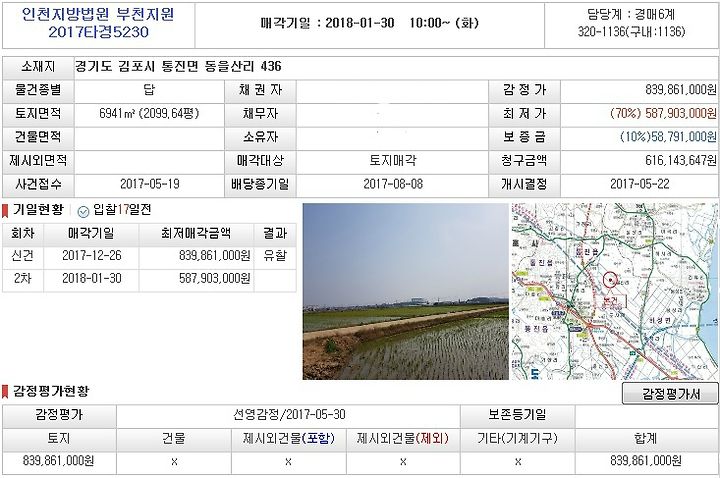The height and width of the screenshot is (478, 720).
Task: Click the 입찰17일전 check circle icon
Action: click(83, 211)
